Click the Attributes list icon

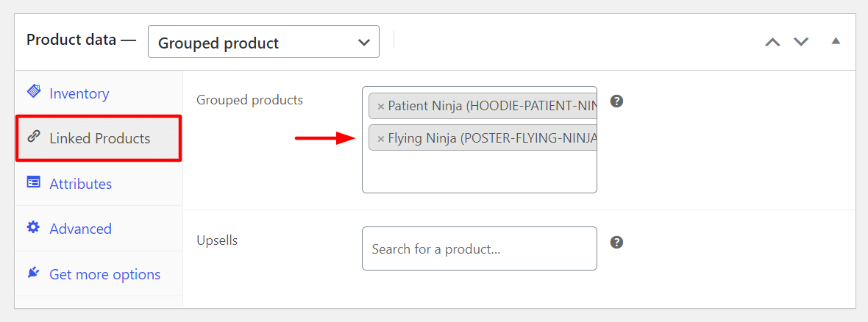click(x=34, y=182)
